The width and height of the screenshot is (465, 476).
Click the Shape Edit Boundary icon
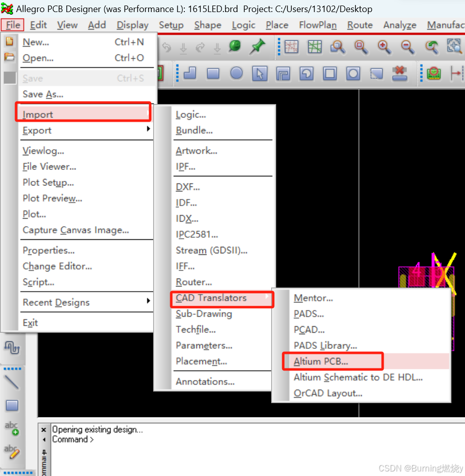point(306,73)
